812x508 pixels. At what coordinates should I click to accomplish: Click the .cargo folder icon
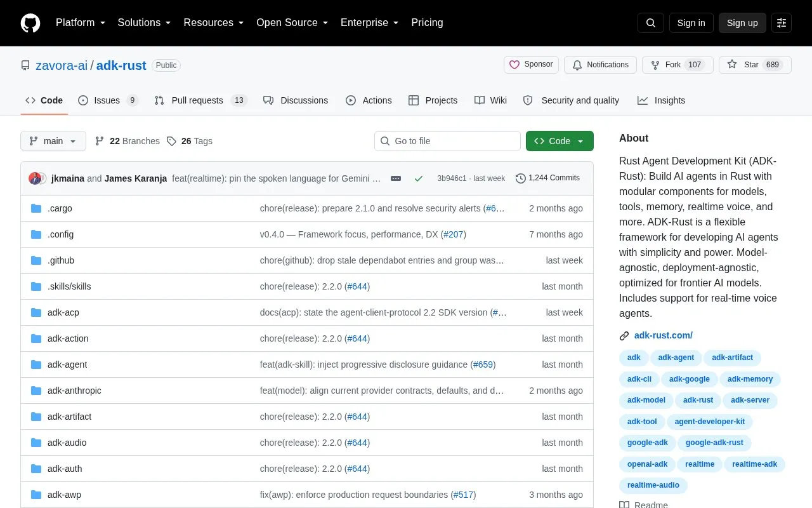[36, 208]
